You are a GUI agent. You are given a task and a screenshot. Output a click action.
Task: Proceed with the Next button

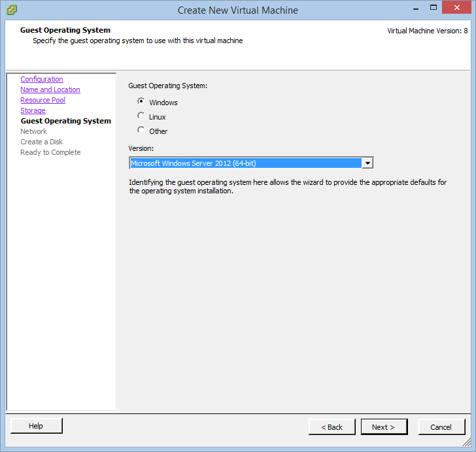pyautogui.click(x=384, y=427)
